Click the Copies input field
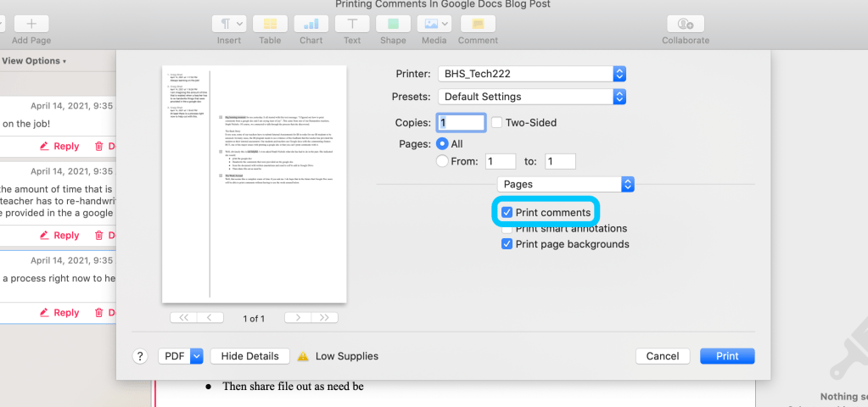The image size is (868, 407). pos(461,122)
